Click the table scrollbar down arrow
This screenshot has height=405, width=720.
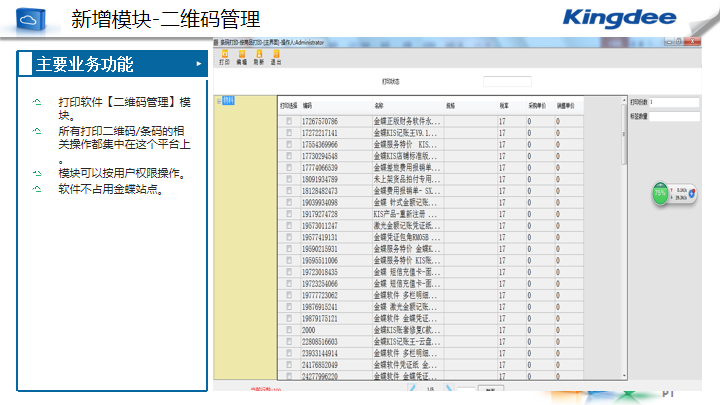624,376
